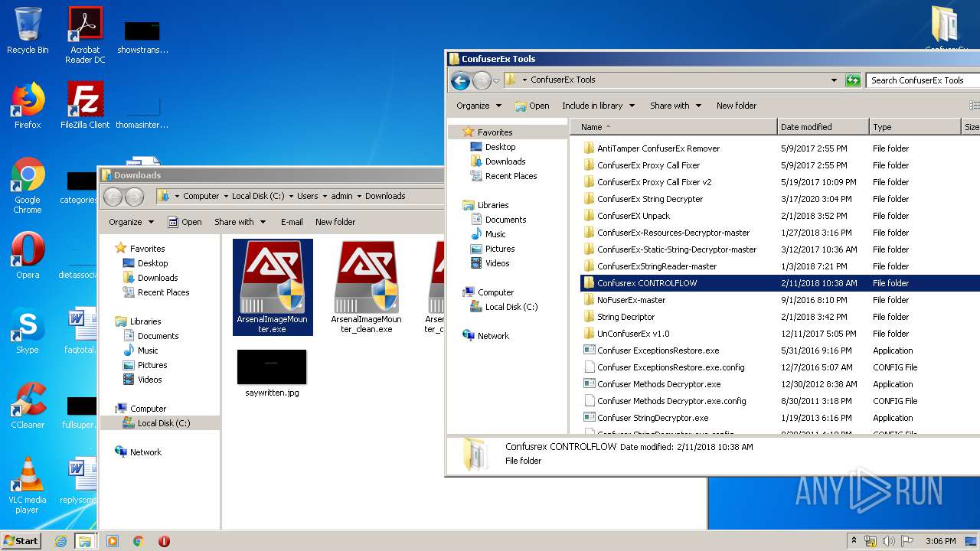The image size is (980, 551).
Task: Select Confuser Methods Decryptor.exe file
Action: (x=658, y=384)
